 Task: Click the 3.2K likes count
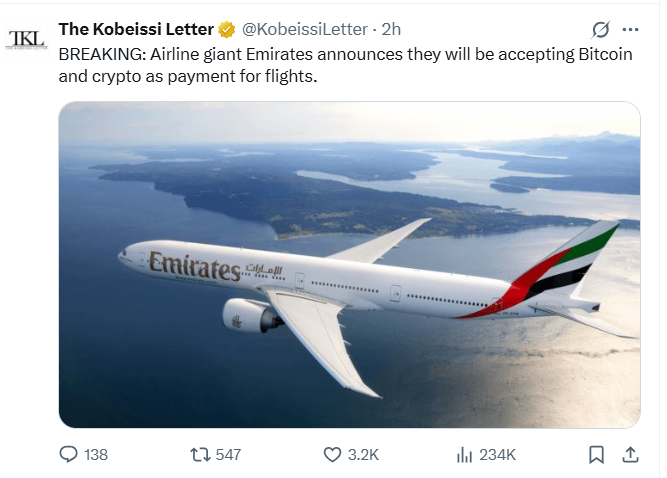tap(363, 455)
